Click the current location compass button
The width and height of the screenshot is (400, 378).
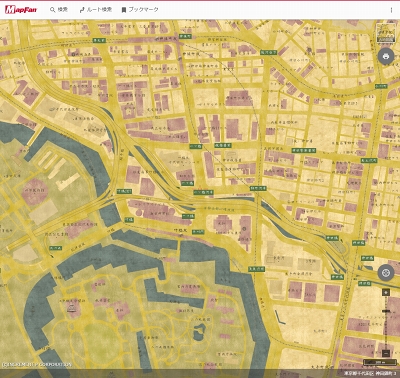coord(386,273)
